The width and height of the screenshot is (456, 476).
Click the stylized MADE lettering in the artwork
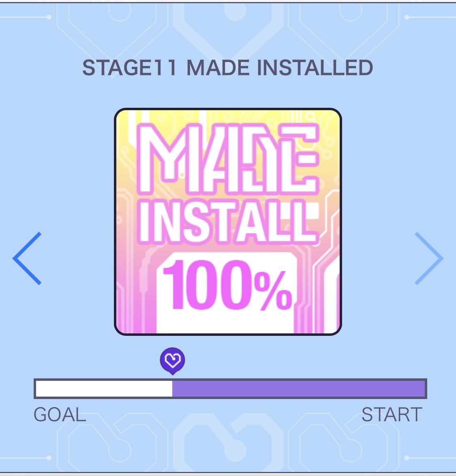(228, 158)
